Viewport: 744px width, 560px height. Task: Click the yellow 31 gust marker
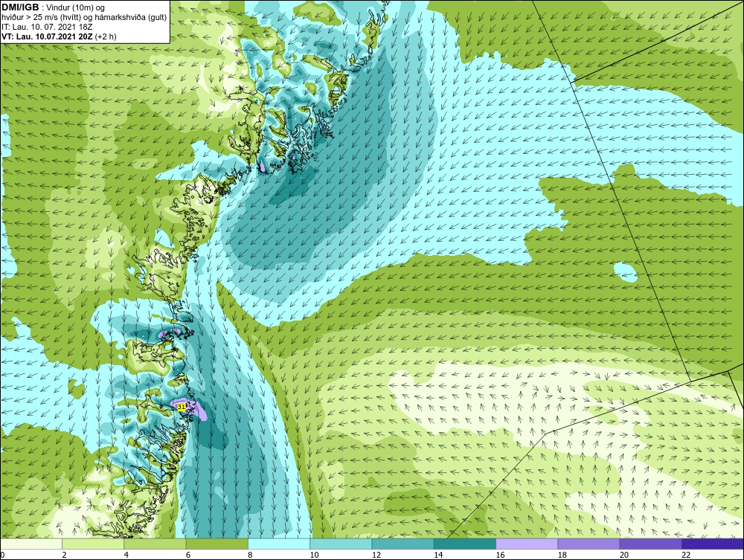coord(182,407)
